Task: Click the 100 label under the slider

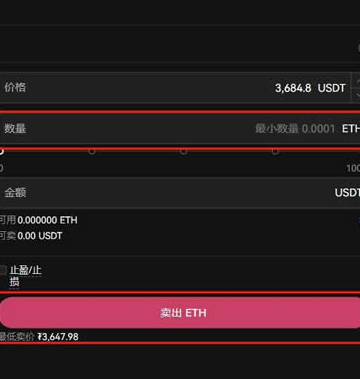Action: coord(353,168)
